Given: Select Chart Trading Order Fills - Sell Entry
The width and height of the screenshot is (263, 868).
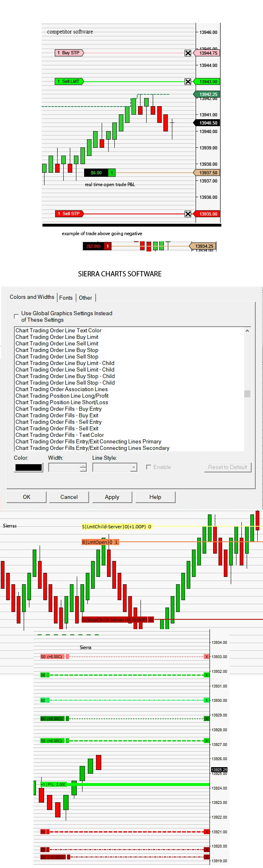Looking at the screenshot, I should (x=58, y=422).
